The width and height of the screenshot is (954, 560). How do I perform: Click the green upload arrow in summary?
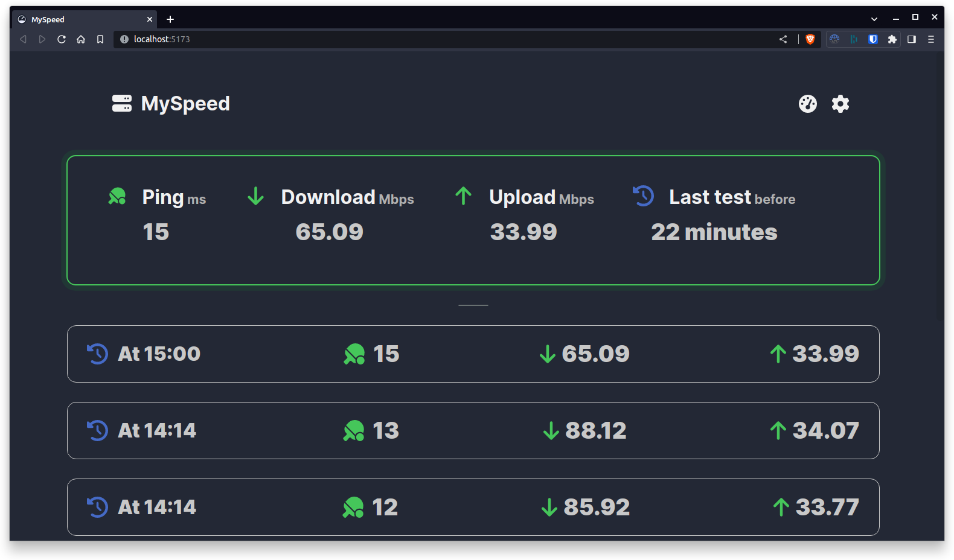pyautogui.click(x=463, y=196)
